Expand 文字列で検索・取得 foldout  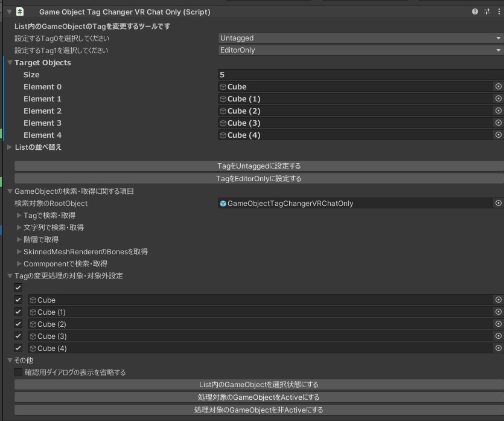tap(19, 227)
